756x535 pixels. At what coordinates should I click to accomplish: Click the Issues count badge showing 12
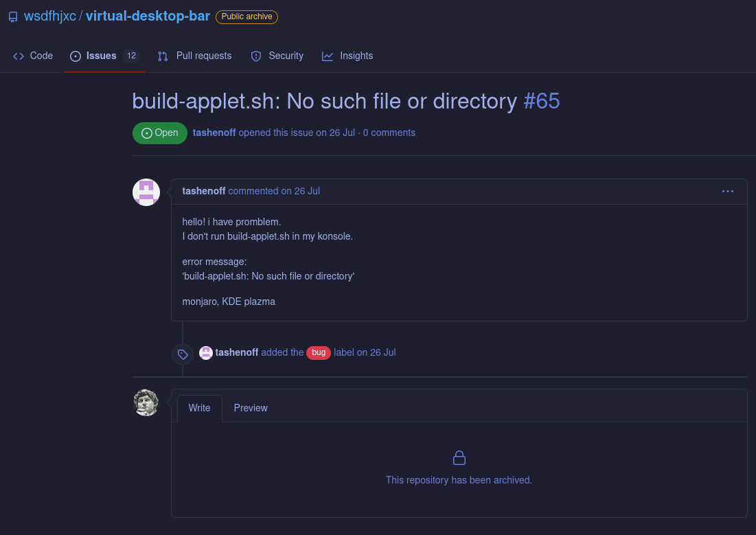pyautogui.click(x=131, y=56)
